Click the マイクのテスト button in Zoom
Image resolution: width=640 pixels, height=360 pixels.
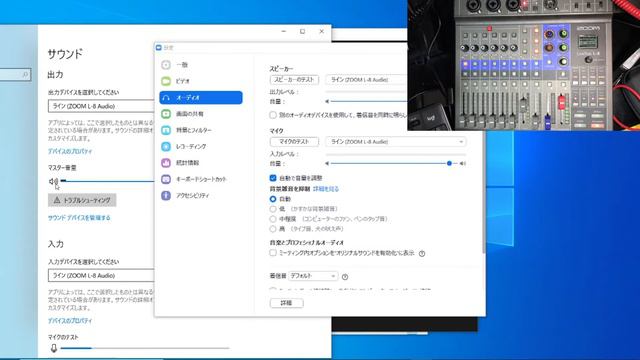pyautogui.click(x=294, y=142)
